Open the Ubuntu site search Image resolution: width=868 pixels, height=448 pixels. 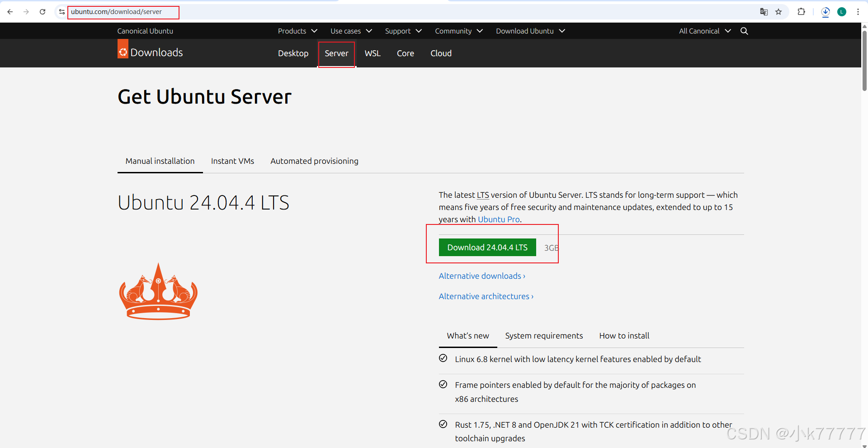point(744,31)
